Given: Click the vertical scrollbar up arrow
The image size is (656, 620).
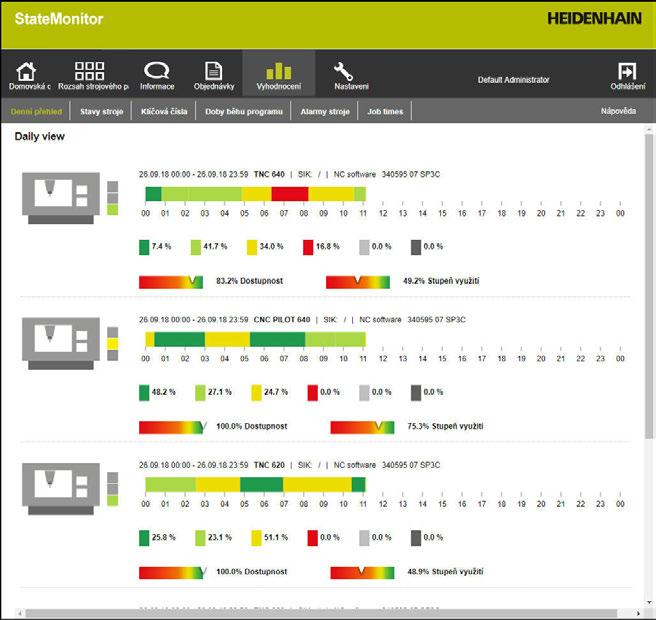Looking at the screenshot, I should coord(649,130).
